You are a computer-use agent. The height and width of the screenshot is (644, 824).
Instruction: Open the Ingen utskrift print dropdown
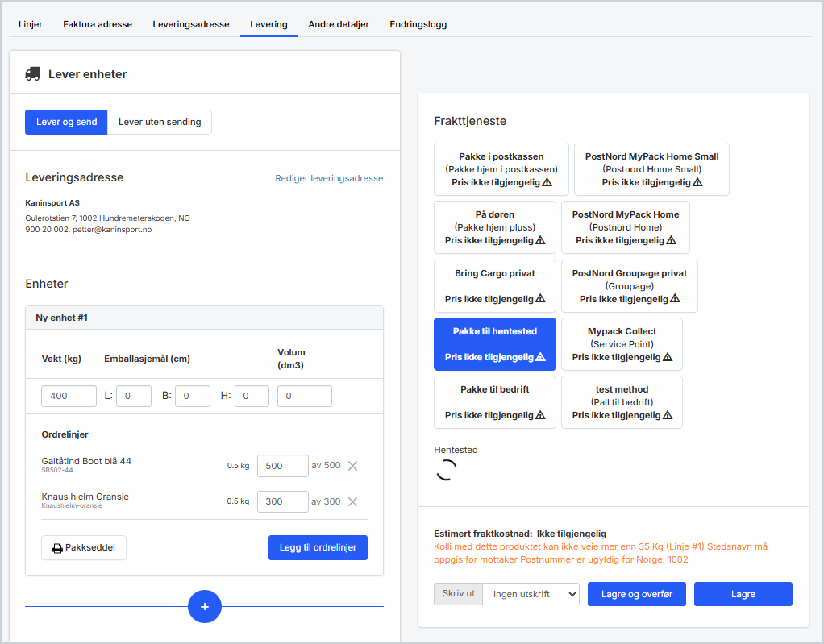pyautogui.click(x=531, y=594)
